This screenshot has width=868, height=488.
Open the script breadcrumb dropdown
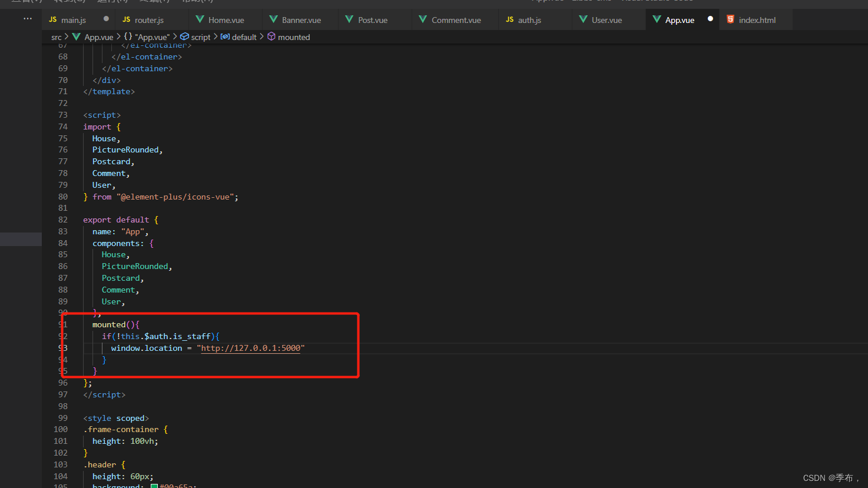pos(200,37)
